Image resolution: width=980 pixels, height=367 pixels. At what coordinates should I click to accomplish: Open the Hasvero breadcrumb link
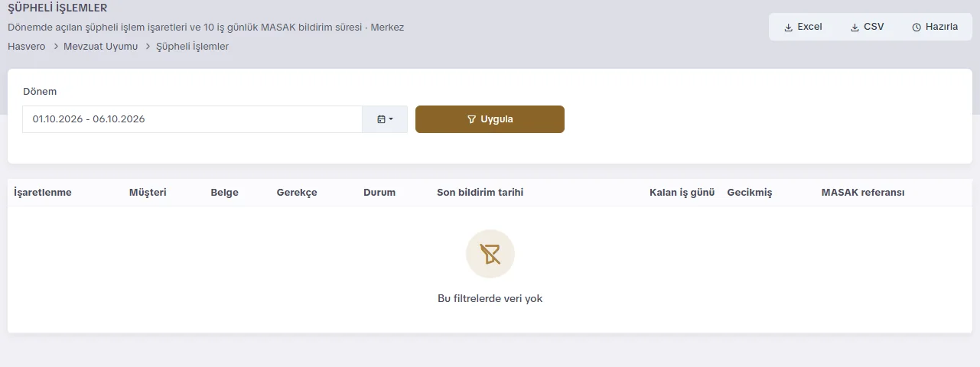[26, 47]
